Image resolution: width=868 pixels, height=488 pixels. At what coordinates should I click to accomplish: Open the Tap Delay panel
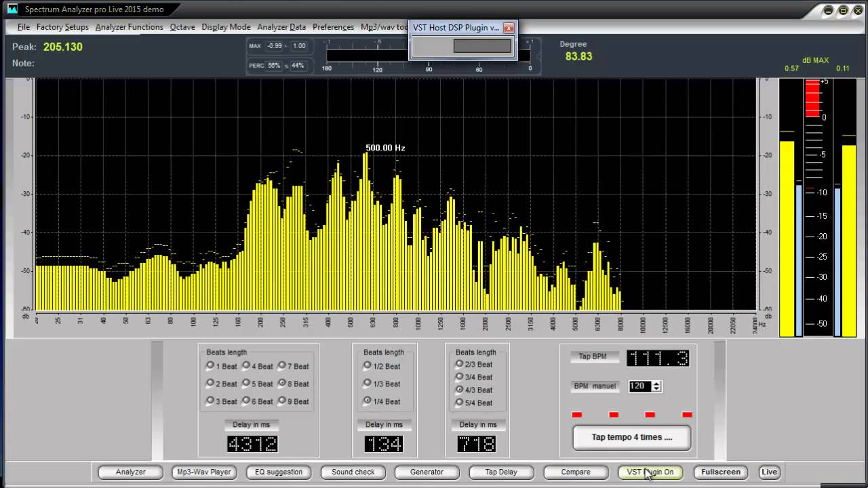tap(501, 472)
